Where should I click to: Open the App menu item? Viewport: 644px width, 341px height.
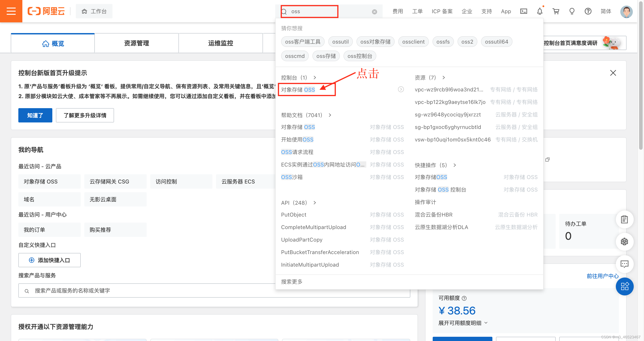pos(506,11)
